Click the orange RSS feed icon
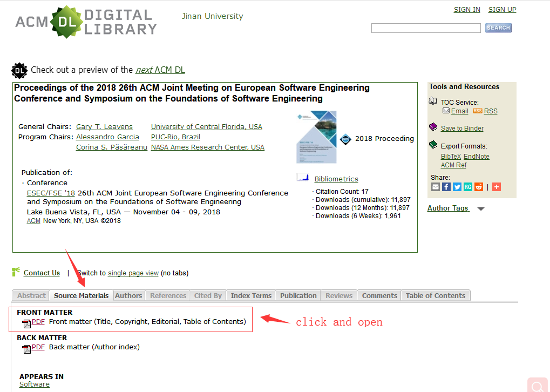This screenshot has height=392, width=550. tap(477, 111)
